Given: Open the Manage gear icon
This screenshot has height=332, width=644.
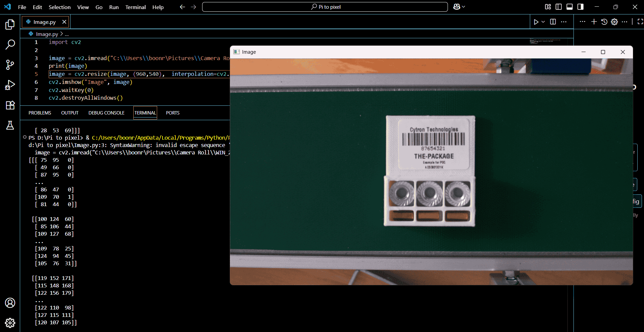Looking at the screenshot, I should pyautogui.click(x=614, y=21).
